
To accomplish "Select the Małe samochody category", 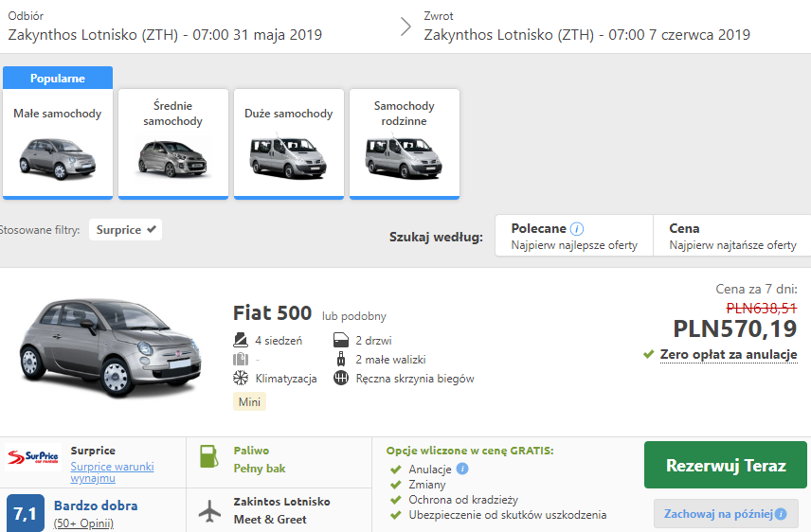I will pyautogui.click(x=58, y=143).
